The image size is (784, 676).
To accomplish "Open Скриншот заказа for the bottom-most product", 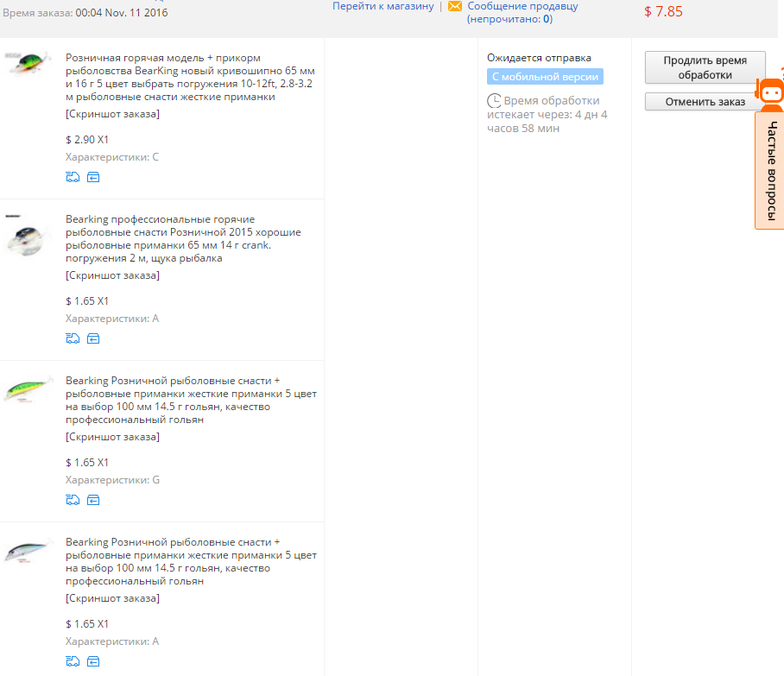I will point(112,598).
